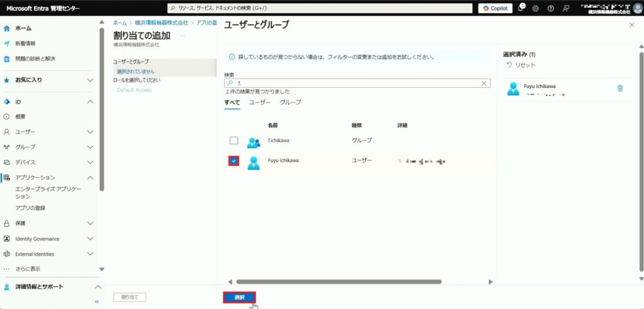This screenshot has height=309, width=644.
Task: Close the ユーザーとグループ panel
Action: [631, 25]
